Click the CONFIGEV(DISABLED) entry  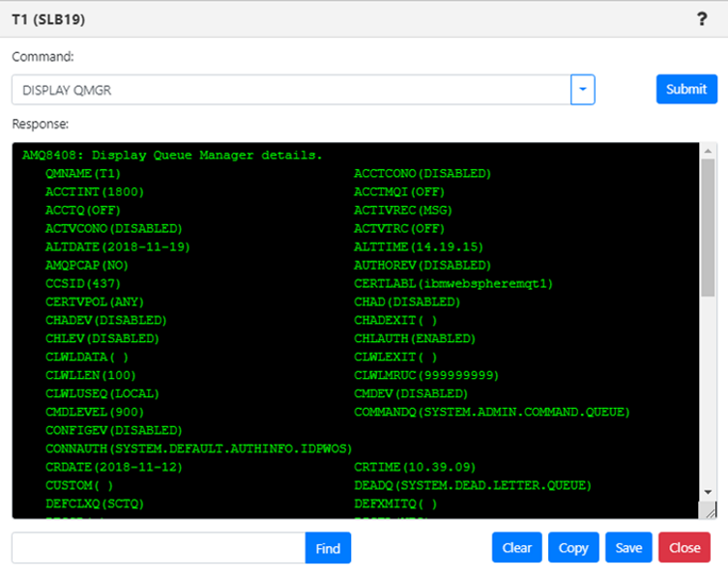coord(114,430)
